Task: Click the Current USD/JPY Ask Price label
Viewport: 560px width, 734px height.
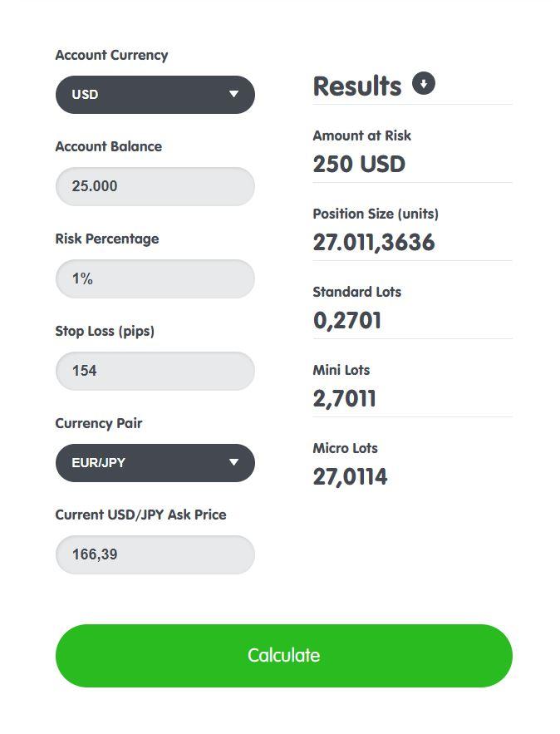Action: 140,515
